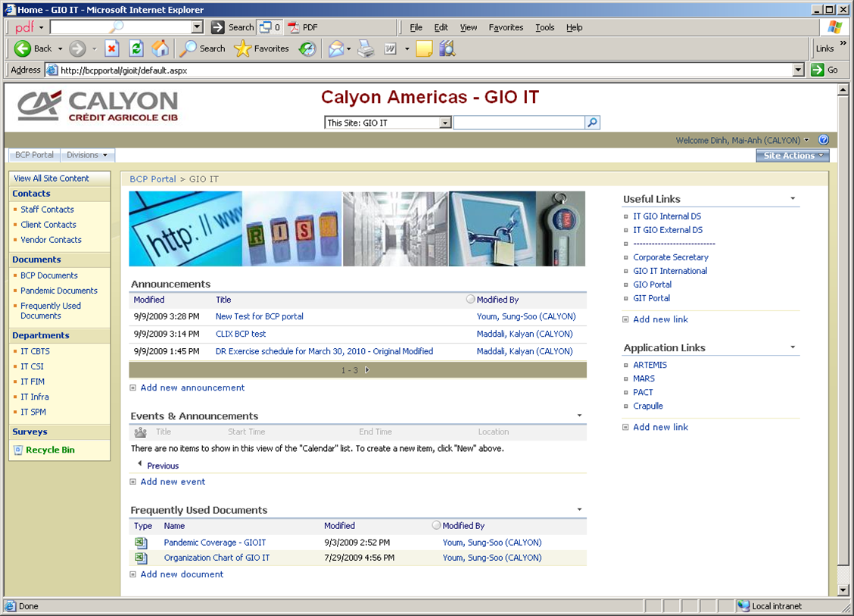Image resolution: width=854 pixels, height=616 pixels.
Task: Open the Events & Announcements web part menu arrow
Action: (579, 415)
